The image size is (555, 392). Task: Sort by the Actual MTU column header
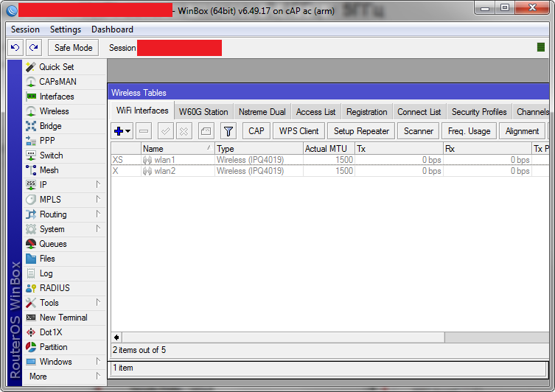pos(329,149)
